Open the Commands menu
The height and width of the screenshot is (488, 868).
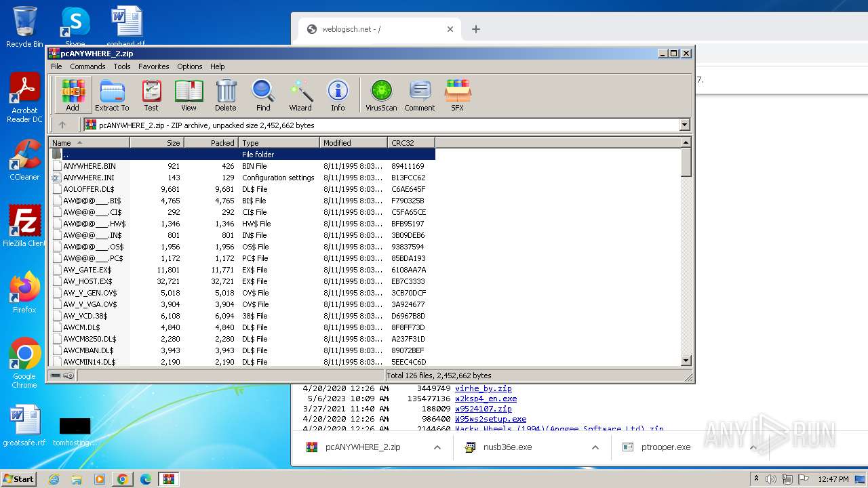[87, 66]
